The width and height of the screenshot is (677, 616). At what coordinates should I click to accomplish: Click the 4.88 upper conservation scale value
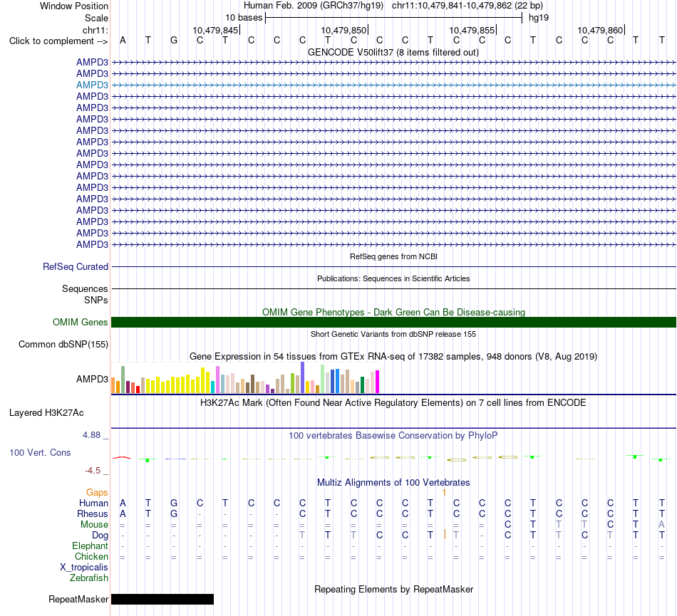coord(91,435)
